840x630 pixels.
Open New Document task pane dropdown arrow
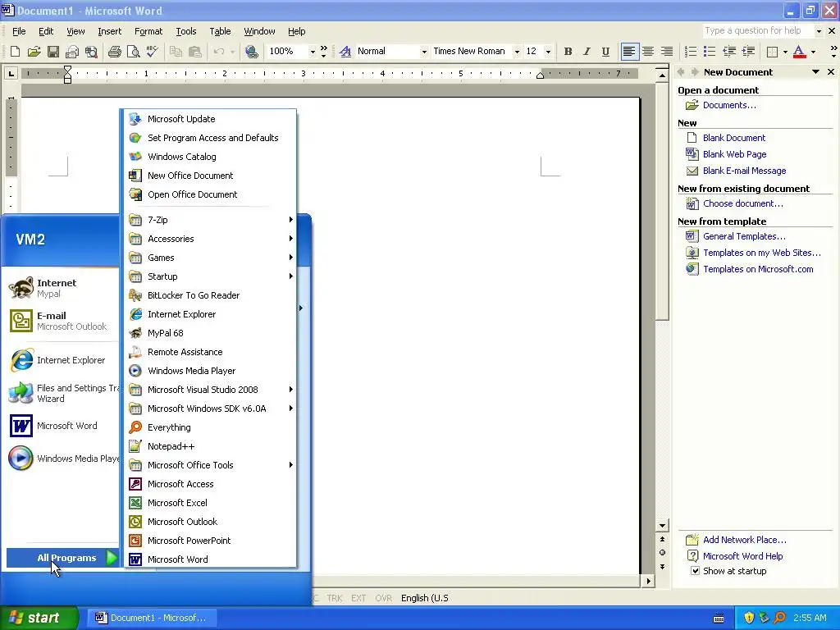815,72
